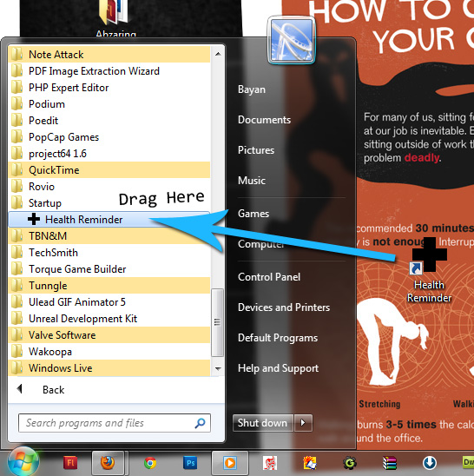
Task: Expand the Note Attack folder
Action: click(x=109, y=55)
